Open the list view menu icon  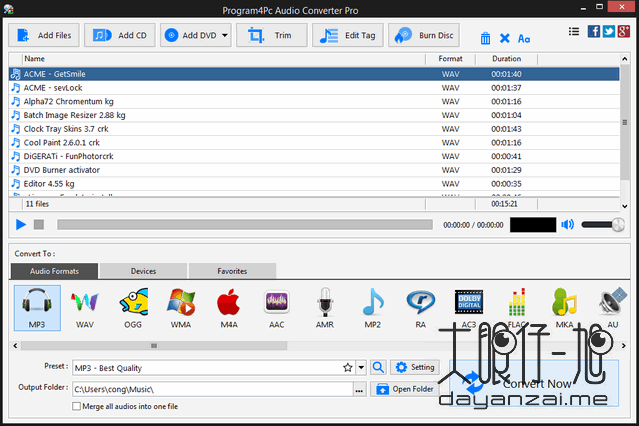pos(574,31)
